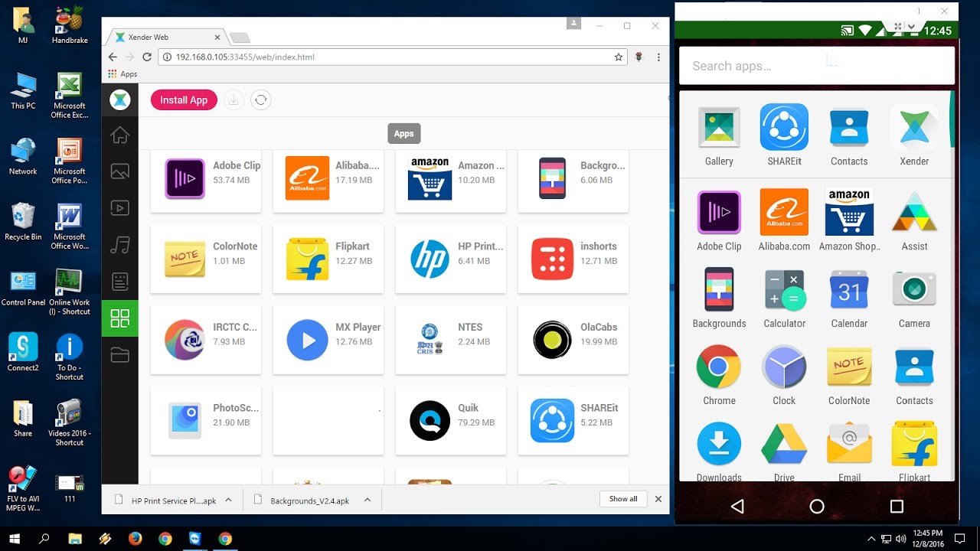Screen dimensions: 980x551
Task: Reload the page in Chrome
Action: 147,57
